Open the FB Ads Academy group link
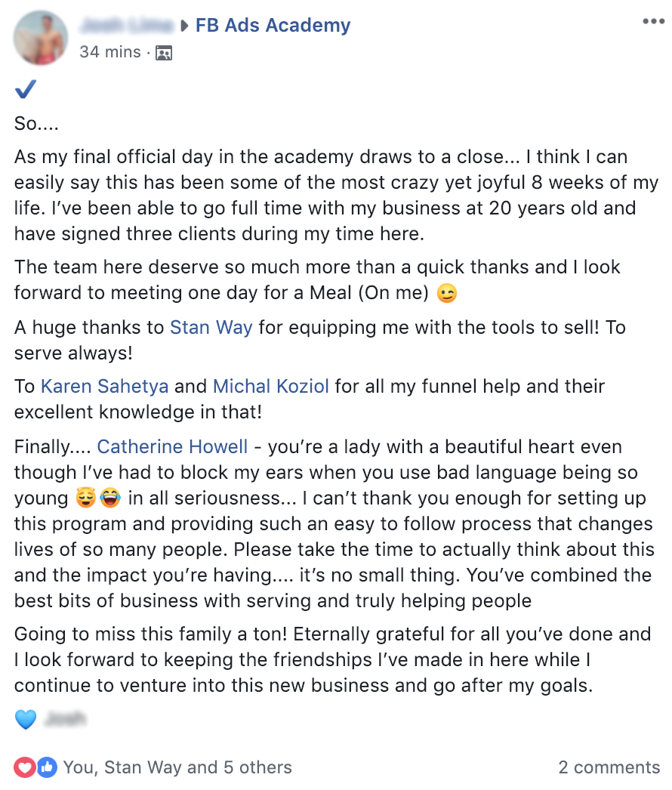672x790 pixels. click(273, 26)
